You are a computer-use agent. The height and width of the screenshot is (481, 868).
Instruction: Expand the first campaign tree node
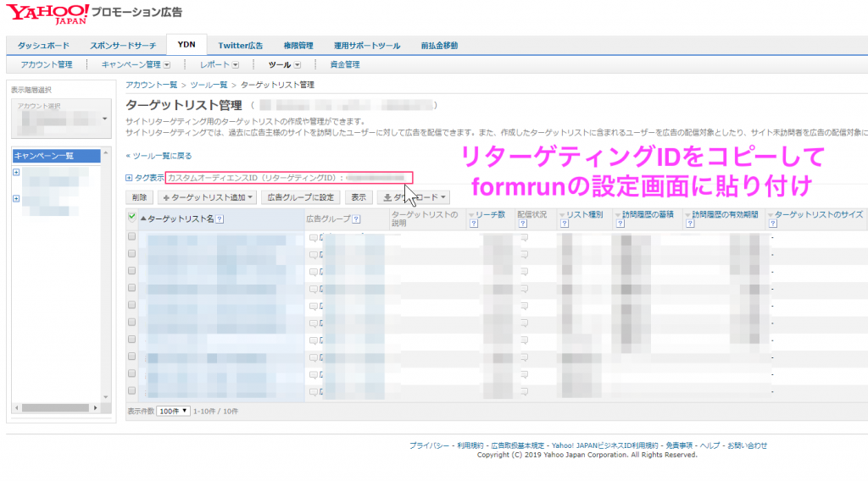click(16, 172)
